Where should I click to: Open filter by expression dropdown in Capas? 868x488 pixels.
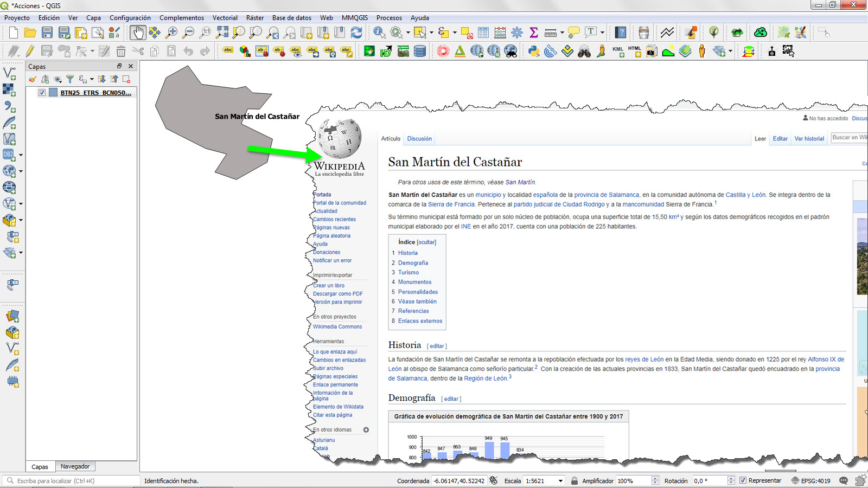point(91,79)
